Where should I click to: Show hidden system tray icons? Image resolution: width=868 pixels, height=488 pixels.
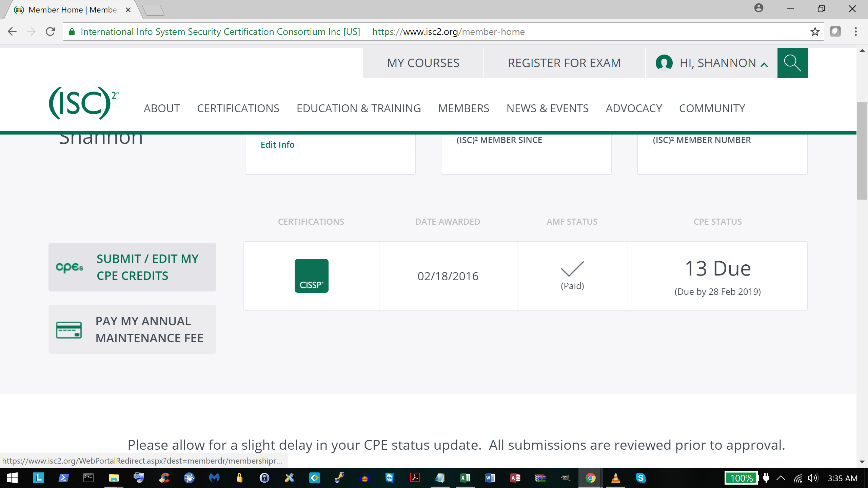click(781, 478)
